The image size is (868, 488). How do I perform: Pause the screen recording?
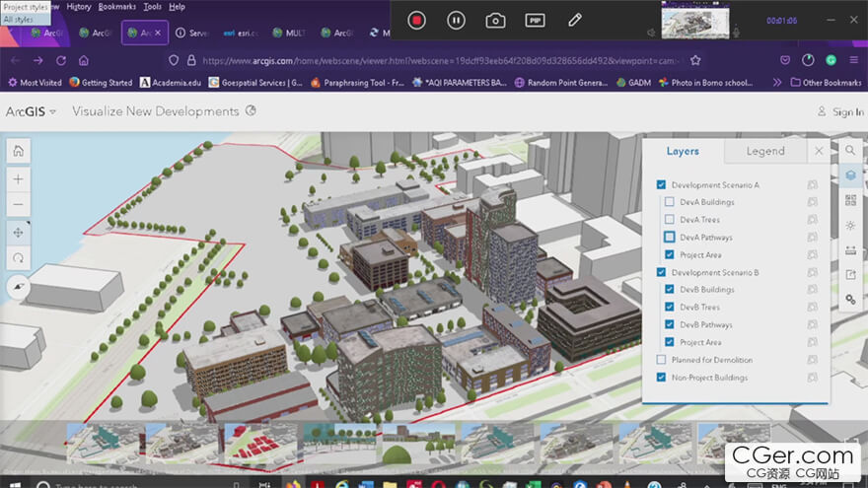456,21
